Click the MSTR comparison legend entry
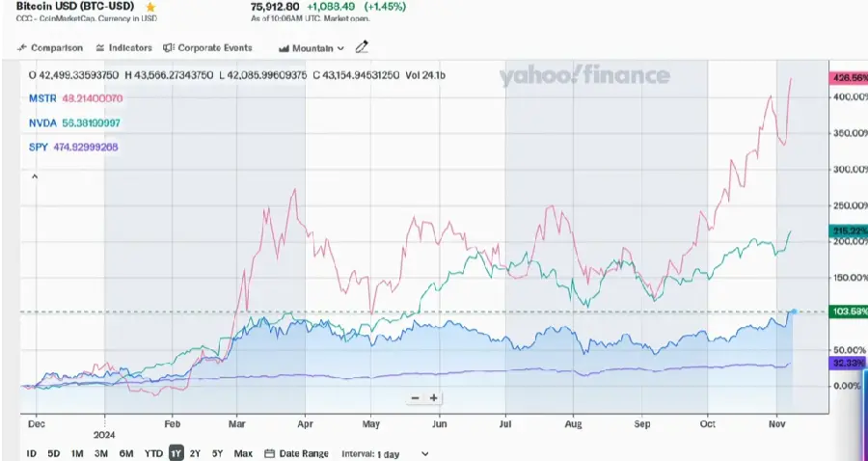The height and width of the screenshot is (461, 868). [x=76, y=98]
